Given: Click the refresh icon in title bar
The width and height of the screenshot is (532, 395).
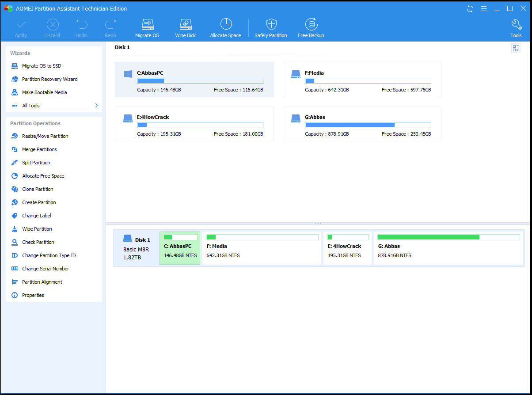Looking at the screenshot, I should 470,8.
